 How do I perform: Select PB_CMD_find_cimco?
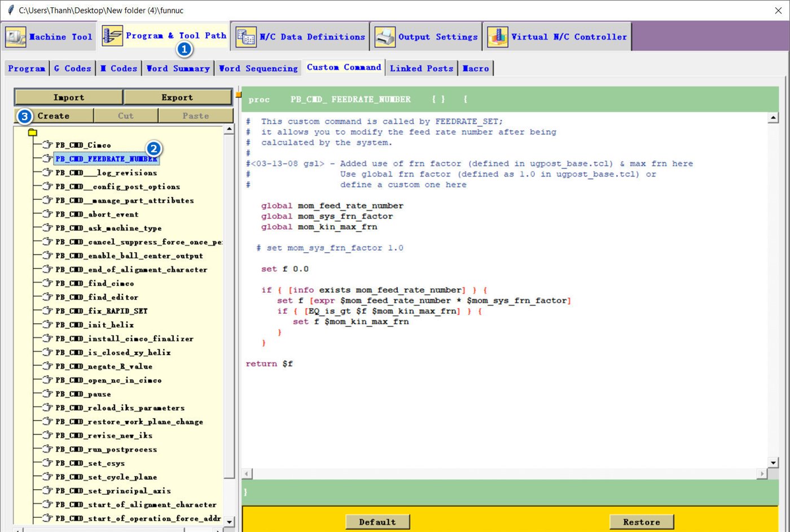[95, 283]
